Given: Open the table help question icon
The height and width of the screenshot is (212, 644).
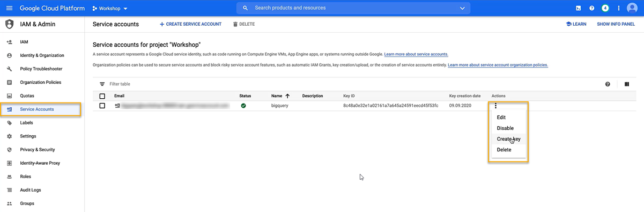Looking at the screenshot, I should (608, 84).
